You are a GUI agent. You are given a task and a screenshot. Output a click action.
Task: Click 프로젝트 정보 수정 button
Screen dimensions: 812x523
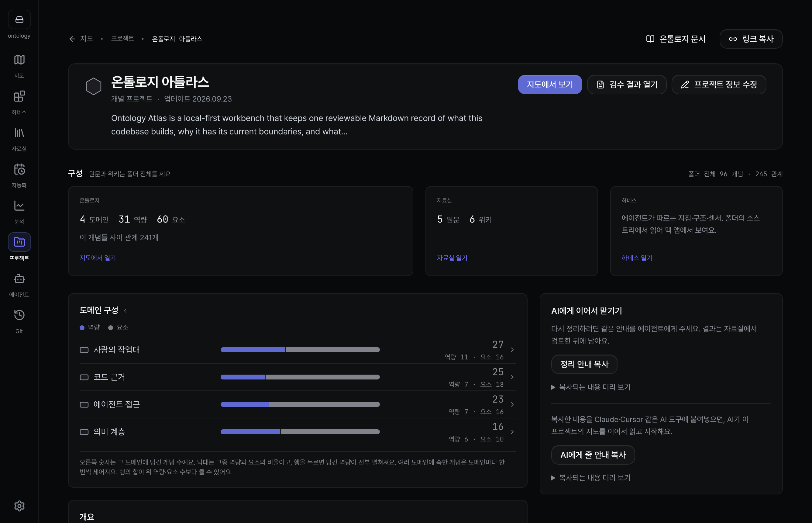coord(719,85)
